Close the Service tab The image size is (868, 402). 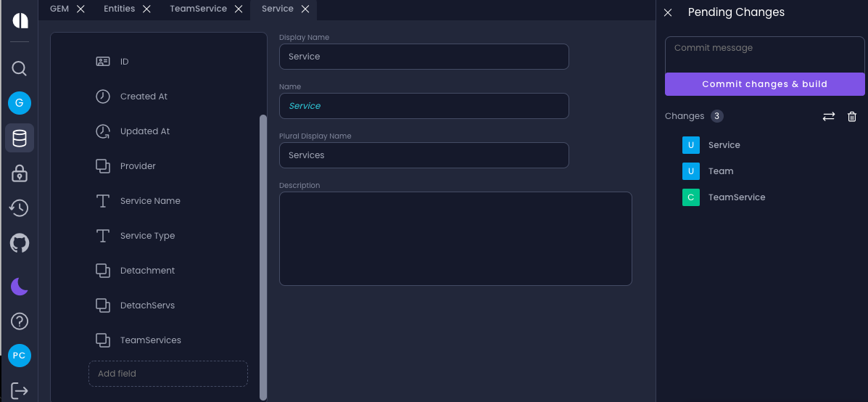[305, 9]
